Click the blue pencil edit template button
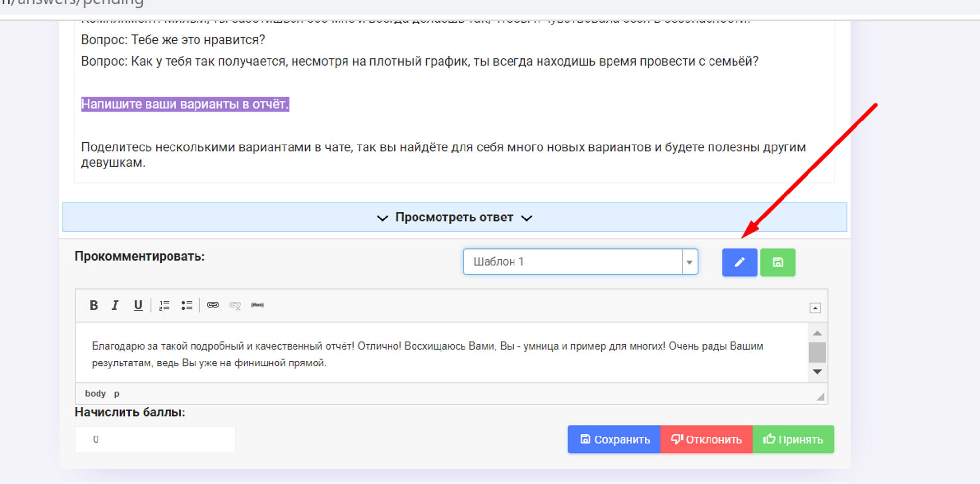The height and width of the screenshot is (484, 980). tap(739, 263)
